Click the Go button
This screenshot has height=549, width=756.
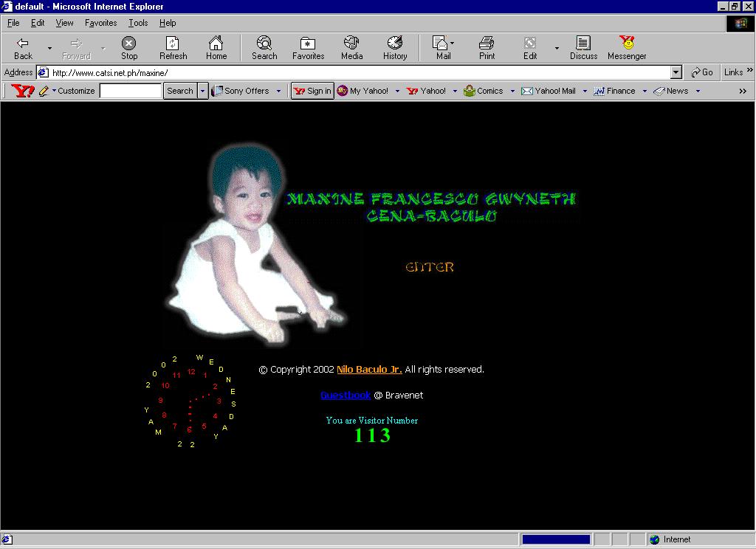(701, 72)
